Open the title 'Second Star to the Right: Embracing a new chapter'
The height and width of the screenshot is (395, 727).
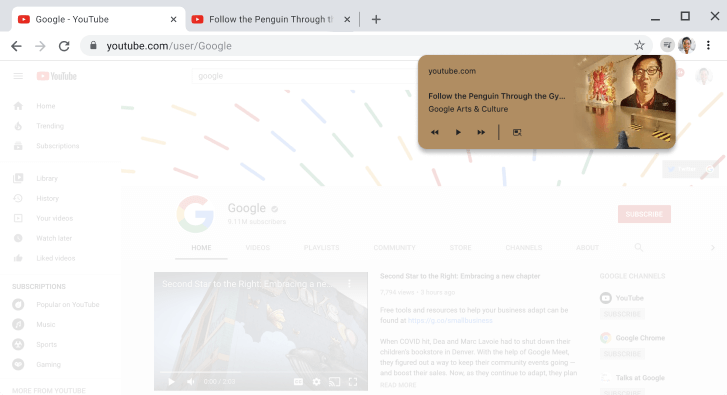click(460, 276)
